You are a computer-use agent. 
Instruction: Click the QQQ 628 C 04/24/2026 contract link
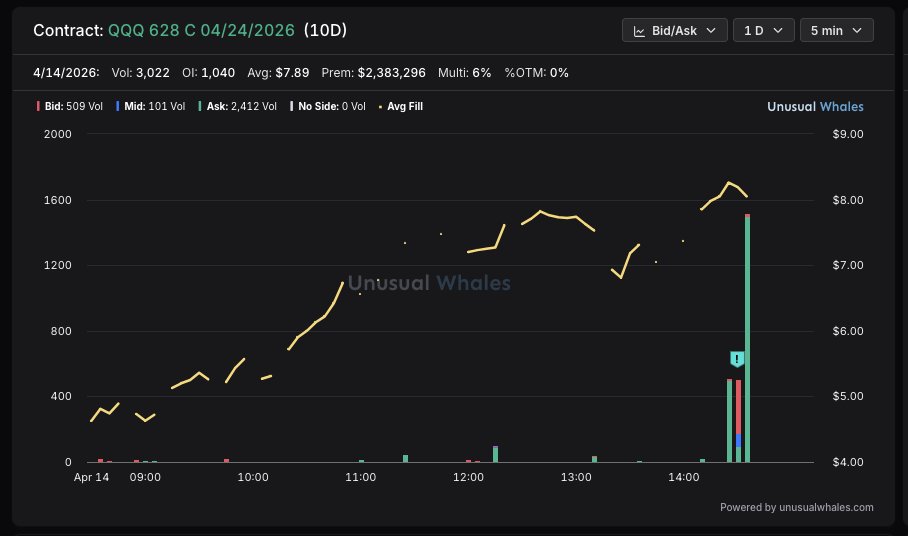tap(201, 30)
